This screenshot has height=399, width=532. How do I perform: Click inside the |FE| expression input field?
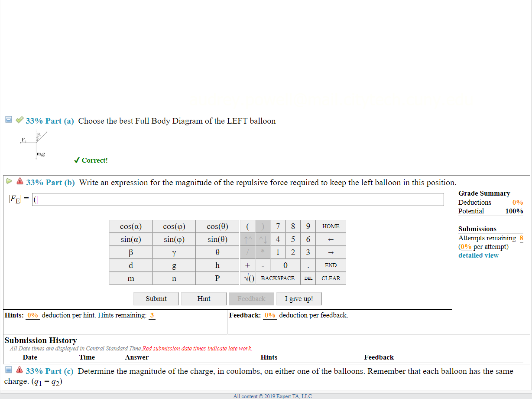[x=237, y=199]
